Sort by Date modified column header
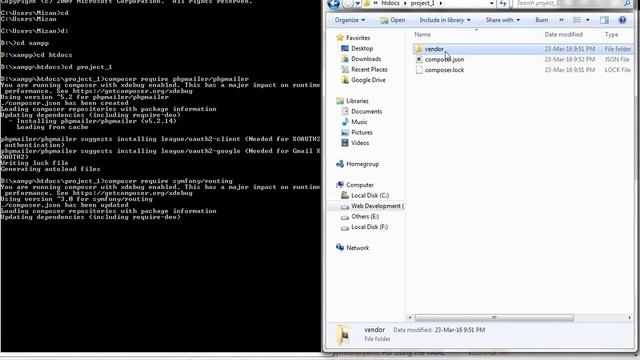This screenshot has width=640, height=360. click(x=563, y=35)
